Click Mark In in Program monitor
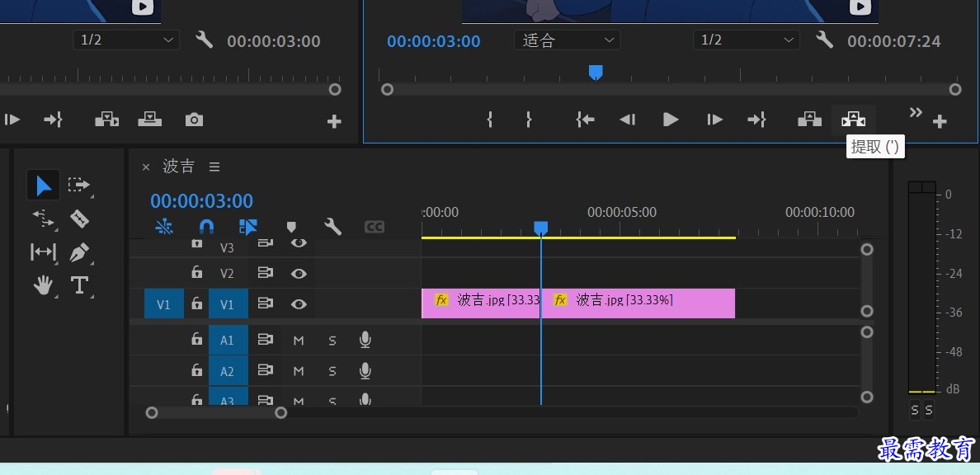Image resolution: width=980 pixels, height=475 pixels. (489, 120)
